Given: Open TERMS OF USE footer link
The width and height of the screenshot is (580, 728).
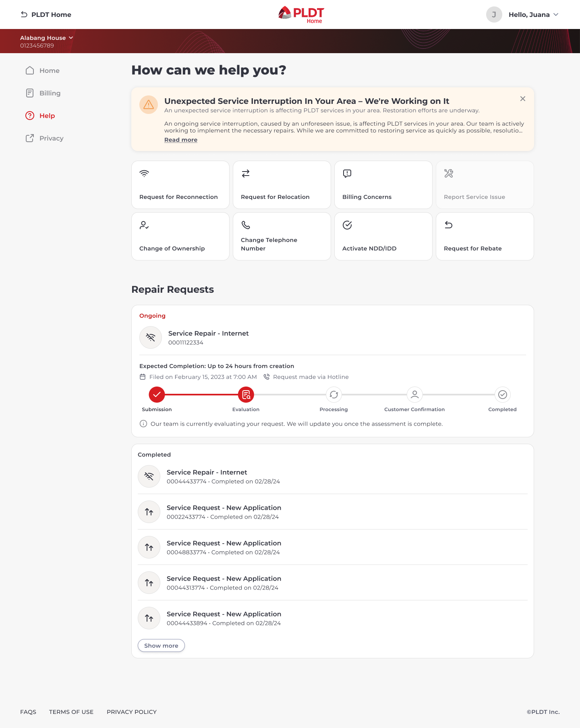Looking at the screenshot, I should tap(71, 712).
